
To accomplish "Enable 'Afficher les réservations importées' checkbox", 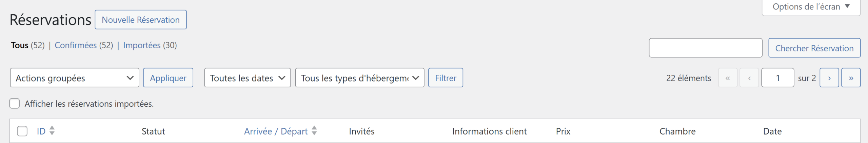I will 15,104.
